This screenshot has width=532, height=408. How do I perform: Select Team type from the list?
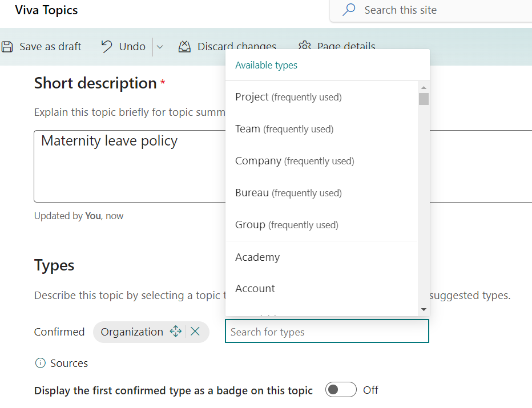click(321, 129)
